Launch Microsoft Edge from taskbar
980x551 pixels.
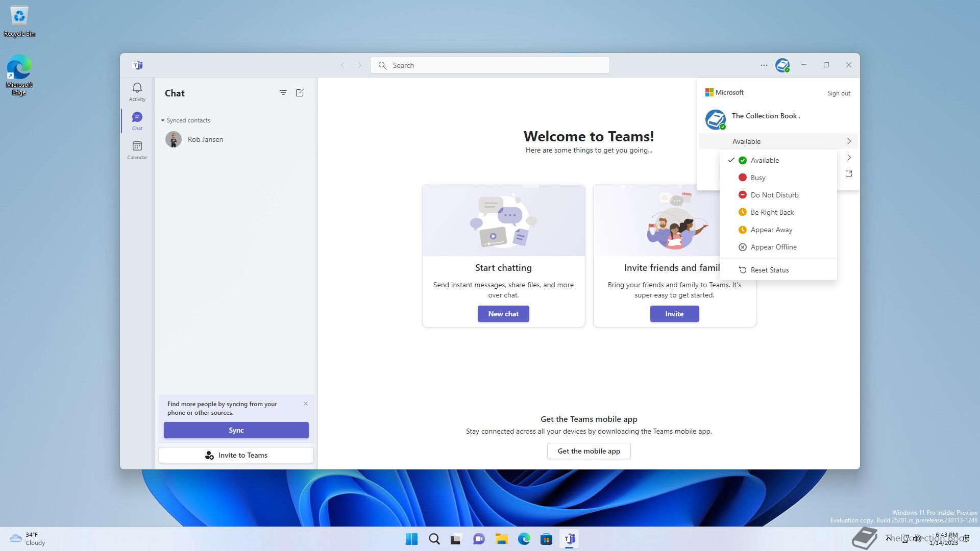coord(524,539)
